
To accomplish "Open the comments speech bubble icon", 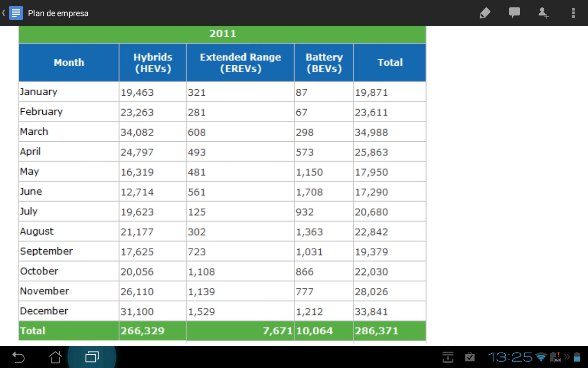I will coord(514,13).
